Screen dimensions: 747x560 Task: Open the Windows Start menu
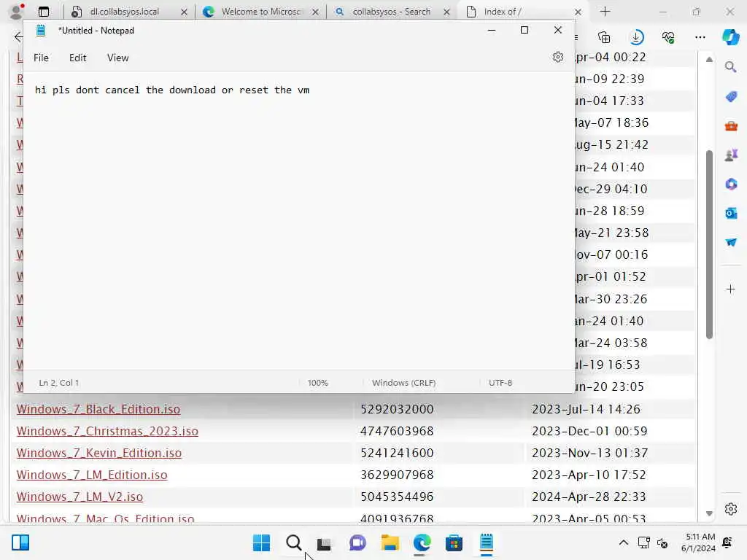[262, 542]
